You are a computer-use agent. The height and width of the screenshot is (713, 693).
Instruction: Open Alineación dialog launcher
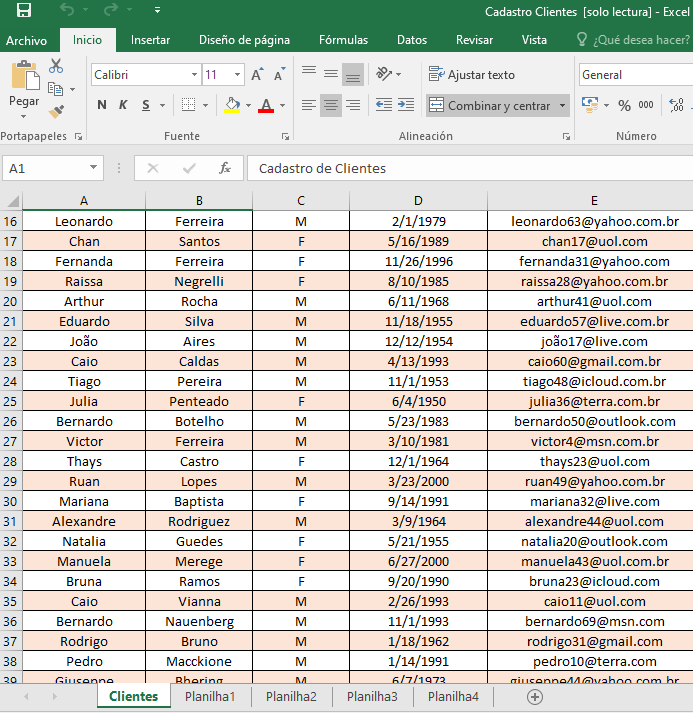(566, 136)
